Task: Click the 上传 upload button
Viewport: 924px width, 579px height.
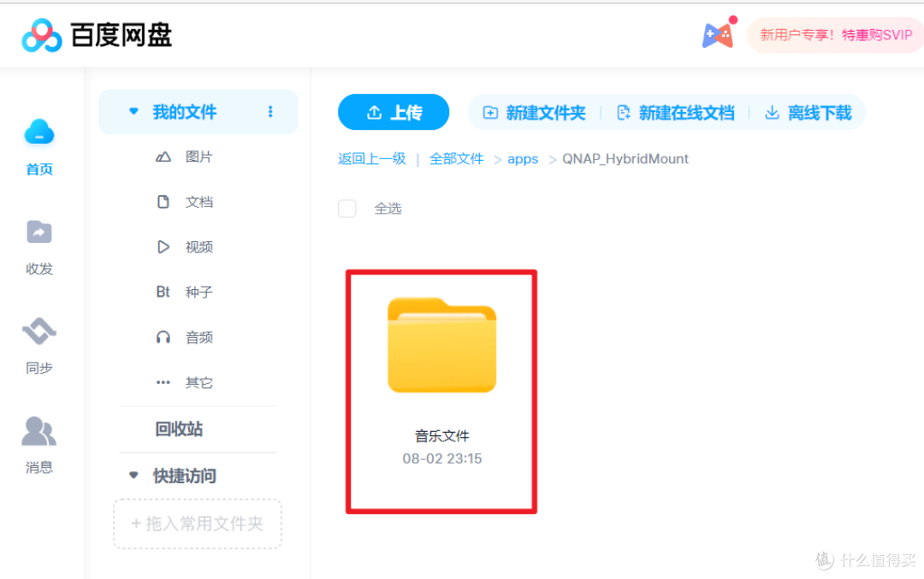Action: (394, 112)
